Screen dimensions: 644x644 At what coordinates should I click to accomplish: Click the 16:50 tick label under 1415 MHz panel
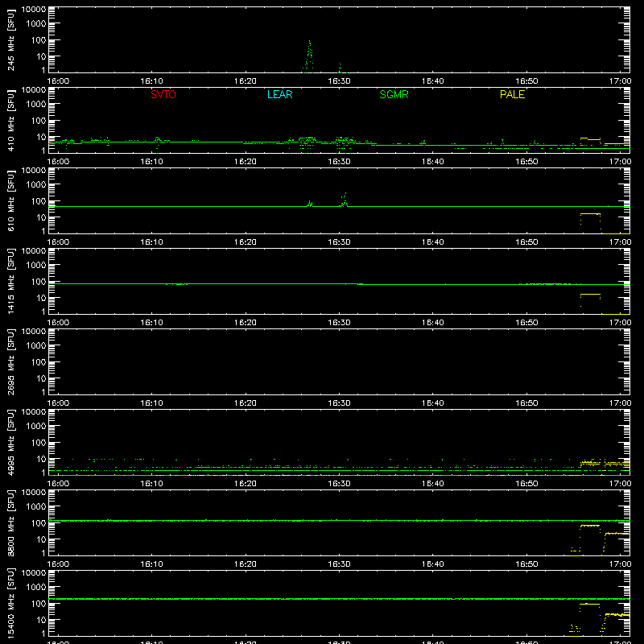click(x=526, y=323)
